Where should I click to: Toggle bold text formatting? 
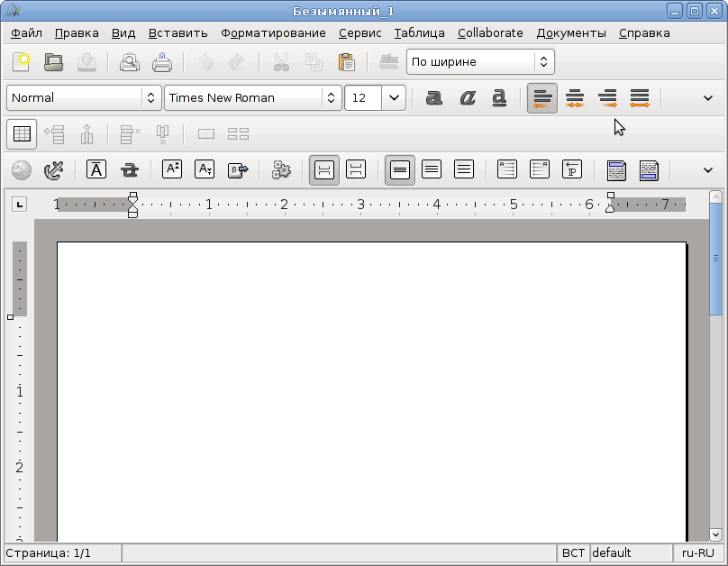tap(434, 97)
